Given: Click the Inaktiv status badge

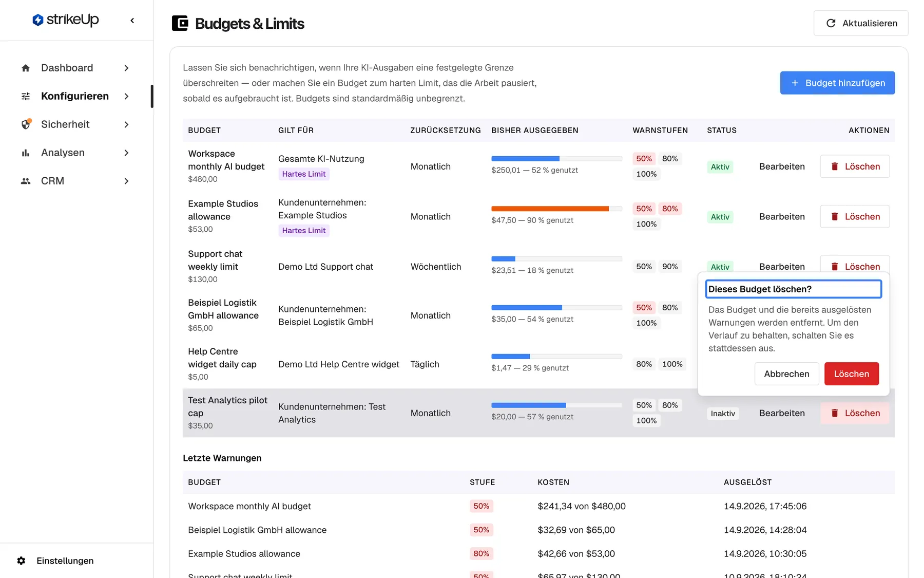Looking at the screenshot, I should point(723,414).
